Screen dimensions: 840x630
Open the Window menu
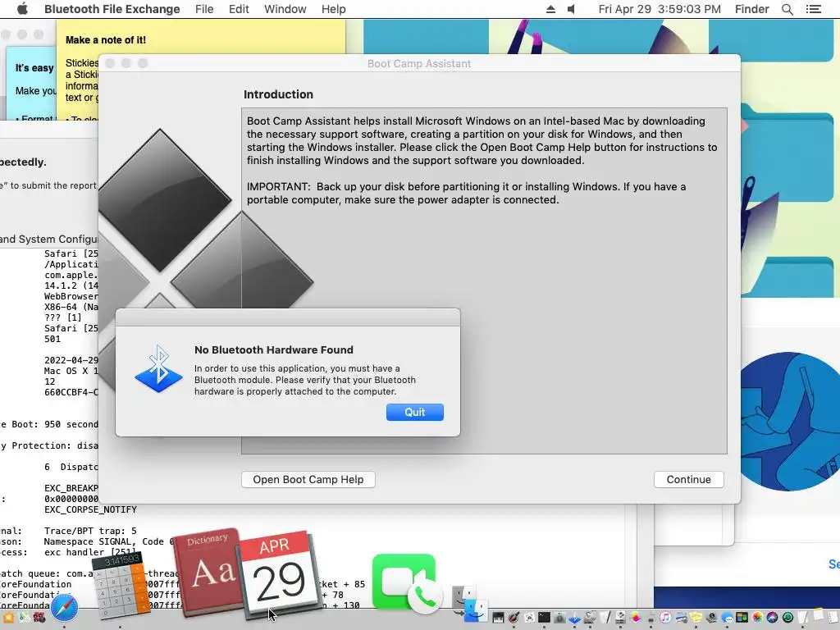[x=285, y=9]
